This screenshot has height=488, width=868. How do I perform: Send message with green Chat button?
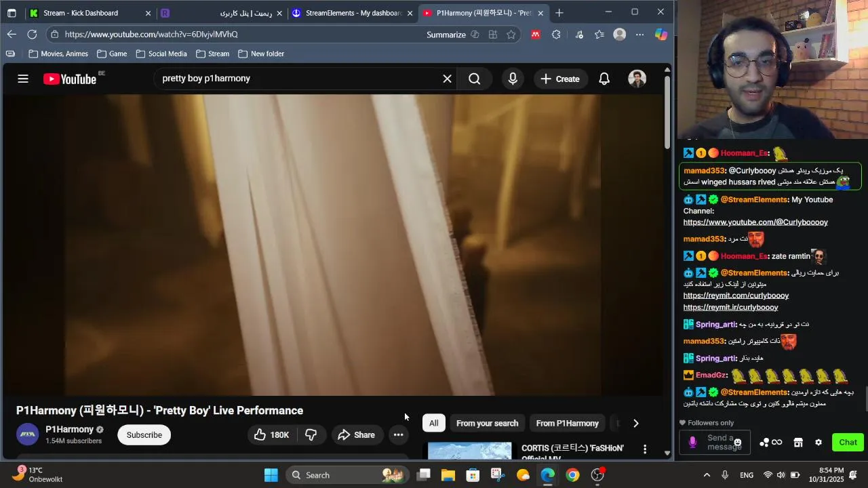848,443
